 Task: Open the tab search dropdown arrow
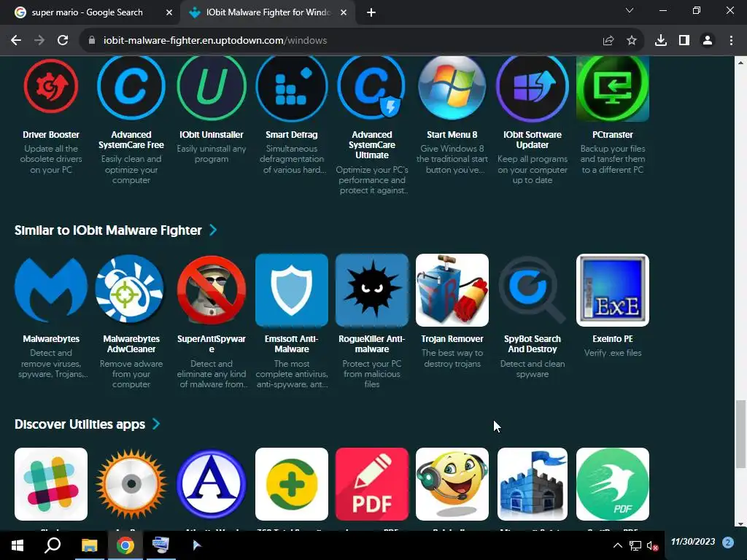point(630,10)
